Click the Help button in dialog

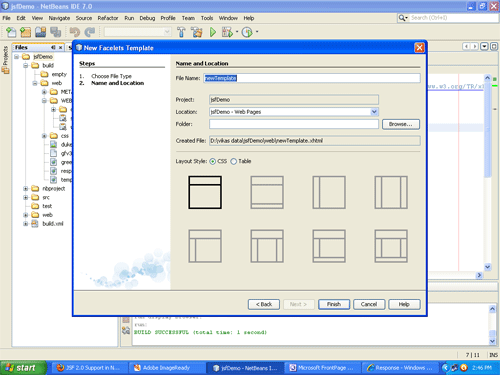[x=404, y=304]
